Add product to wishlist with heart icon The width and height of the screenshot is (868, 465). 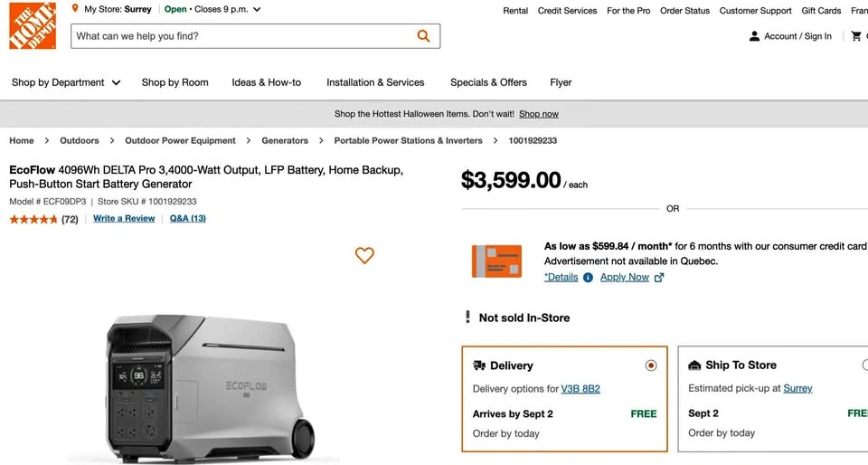(x=364, y=256)
